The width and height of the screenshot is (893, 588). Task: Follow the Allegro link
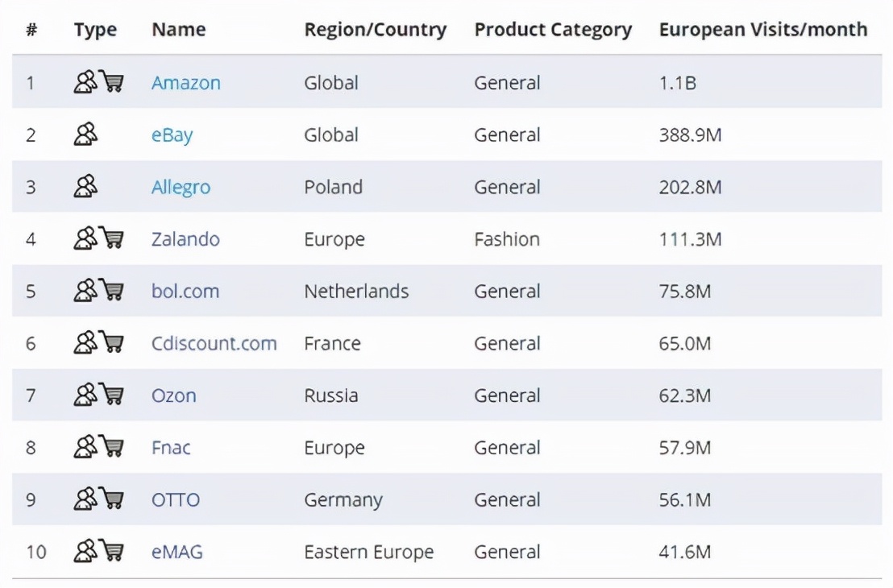pos(181,188)
